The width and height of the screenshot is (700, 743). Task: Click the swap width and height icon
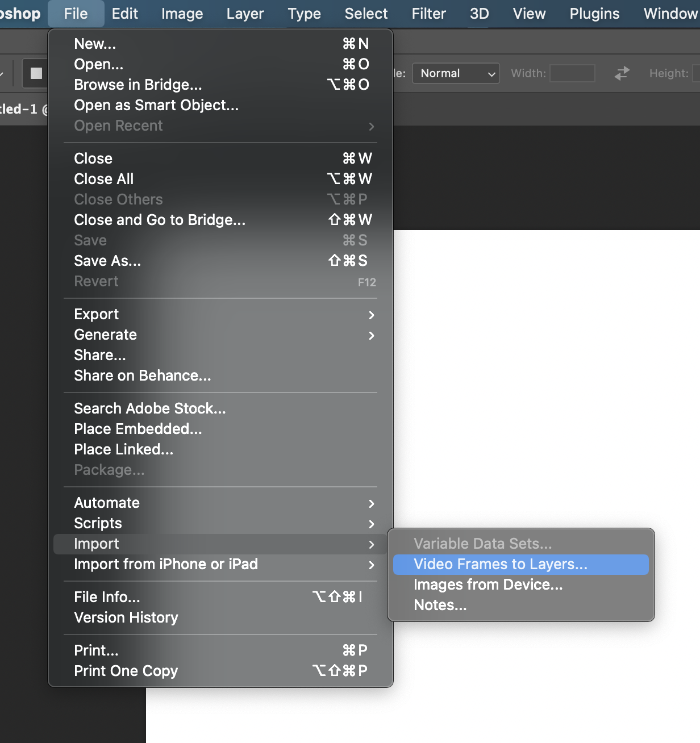(622, 73)
